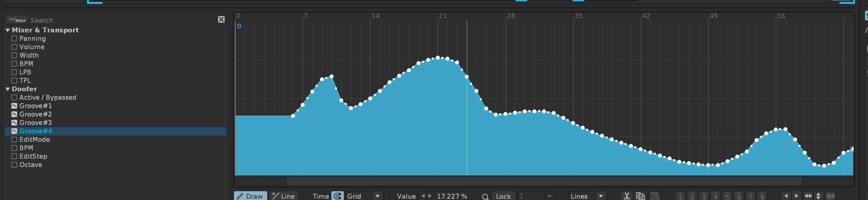Toggle the Time grid snap button
The image size is (868, 200).
337,196
